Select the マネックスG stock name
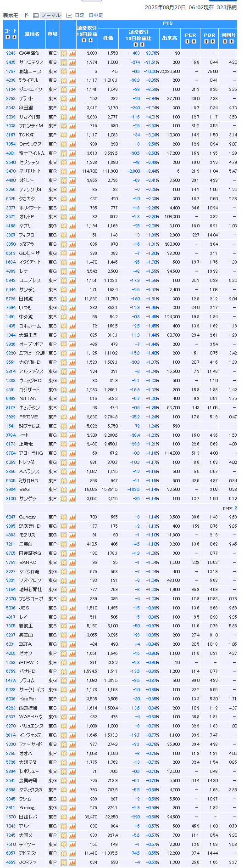Viewport: 244px width, 868px height. point(30,790)
